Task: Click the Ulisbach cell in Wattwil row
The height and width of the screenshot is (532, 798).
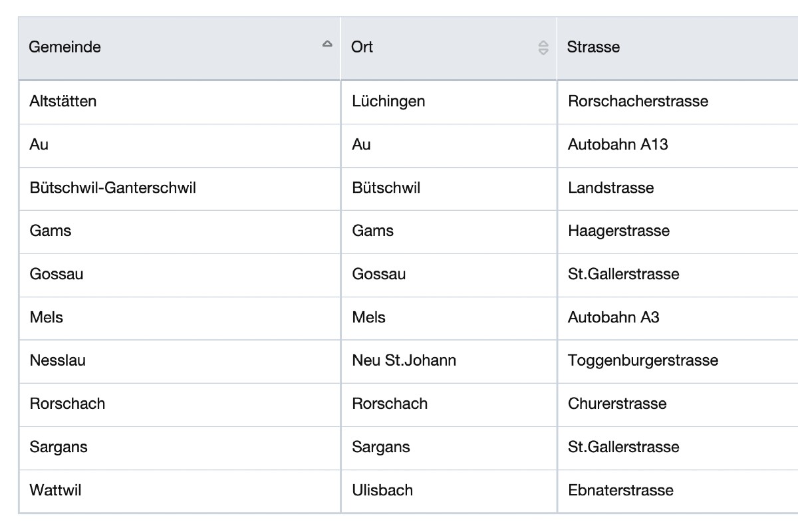Action: 382,490
